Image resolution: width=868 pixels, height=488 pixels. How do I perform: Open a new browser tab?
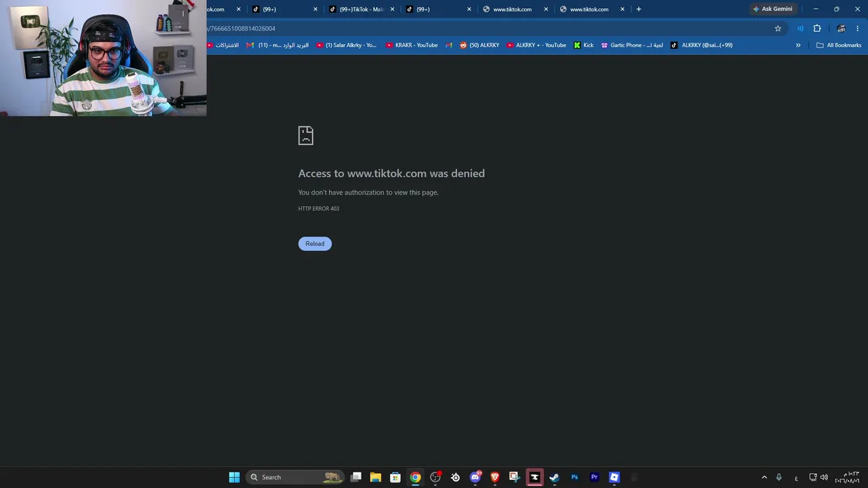638,9
